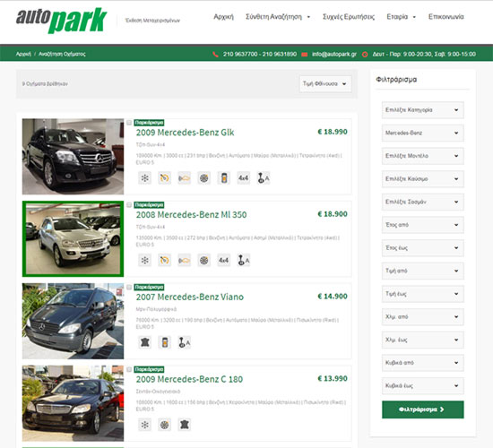Click the autopark logo

(61, 20)
